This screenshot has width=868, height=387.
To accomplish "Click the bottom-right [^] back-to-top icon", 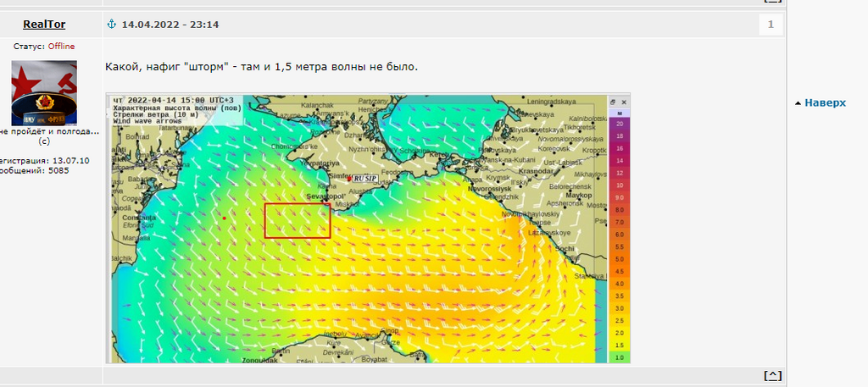I will (773, 375).
